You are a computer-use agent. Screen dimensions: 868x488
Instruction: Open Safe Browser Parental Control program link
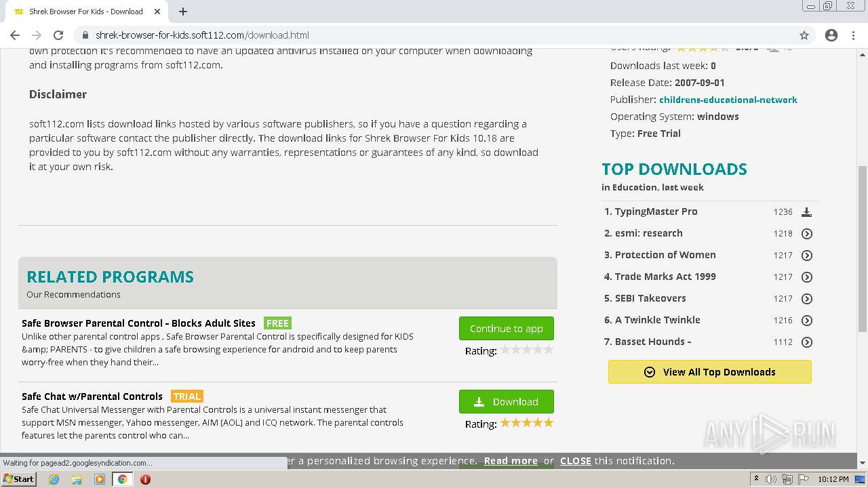138,323
